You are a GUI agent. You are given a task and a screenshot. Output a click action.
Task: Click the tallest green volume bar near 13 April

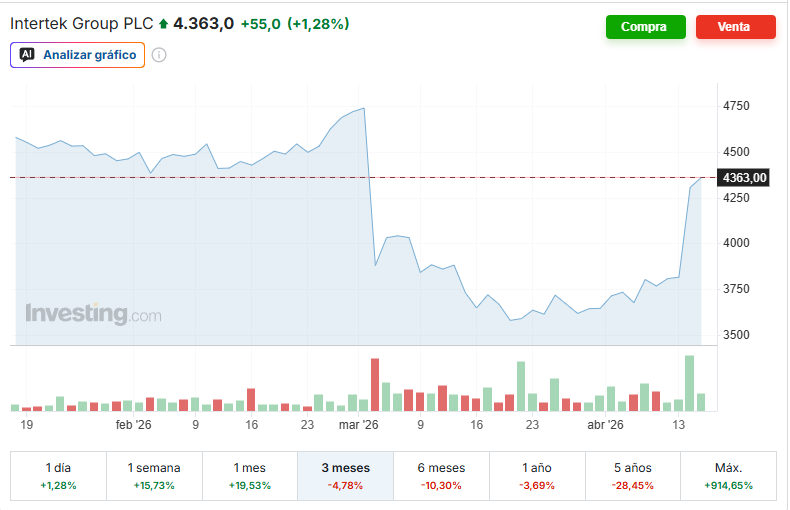690,383
